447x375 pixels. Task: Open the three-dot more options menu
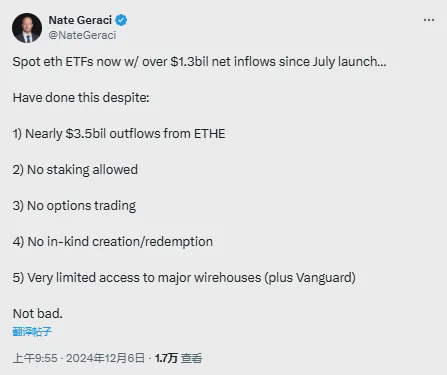pos(429,20)
